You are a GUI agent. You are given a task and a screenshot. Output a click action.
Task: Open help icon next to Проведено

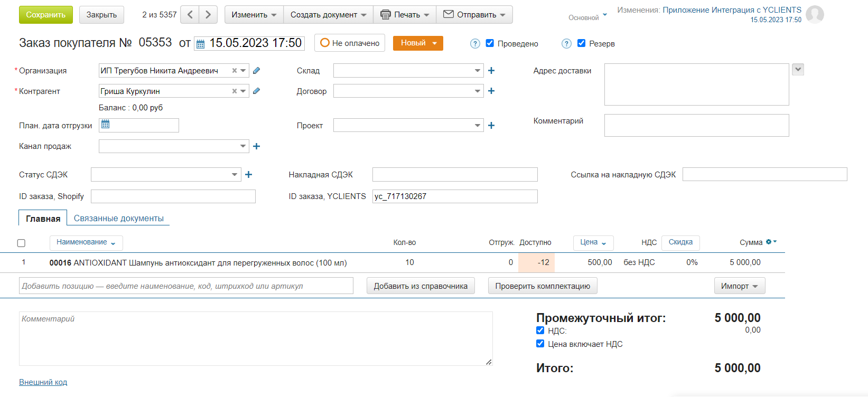coord(475,44)
